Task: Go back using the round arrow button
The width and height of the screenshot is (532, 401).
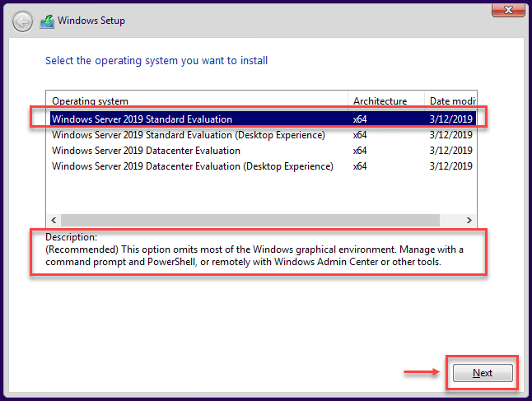Action: pyautogui.click(x=22, y=21)
